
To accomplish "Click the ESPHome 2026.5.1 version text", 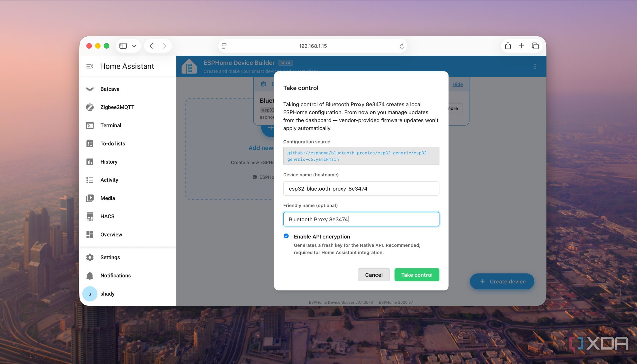I will (396, 302).
